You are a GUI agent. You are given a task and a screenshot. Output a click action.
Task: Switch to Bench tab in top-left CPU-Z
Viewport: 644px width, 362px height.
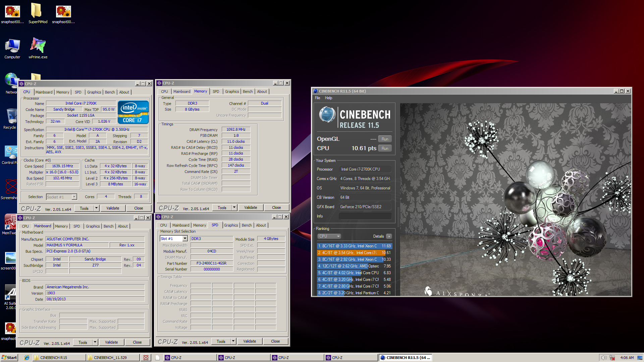pos(110,92)
